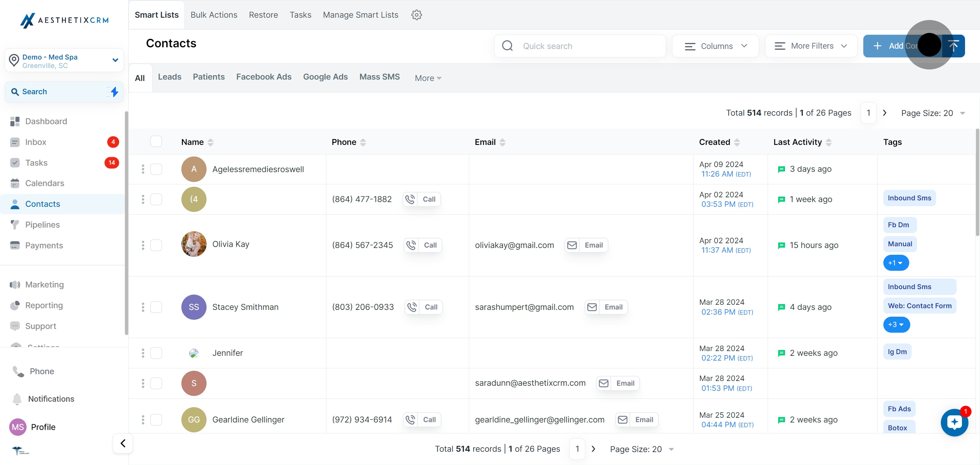This screenshot has height=465, width=980.
Task: Open the settings gear next to Manage Smart Lists
Action: (416, 15)
